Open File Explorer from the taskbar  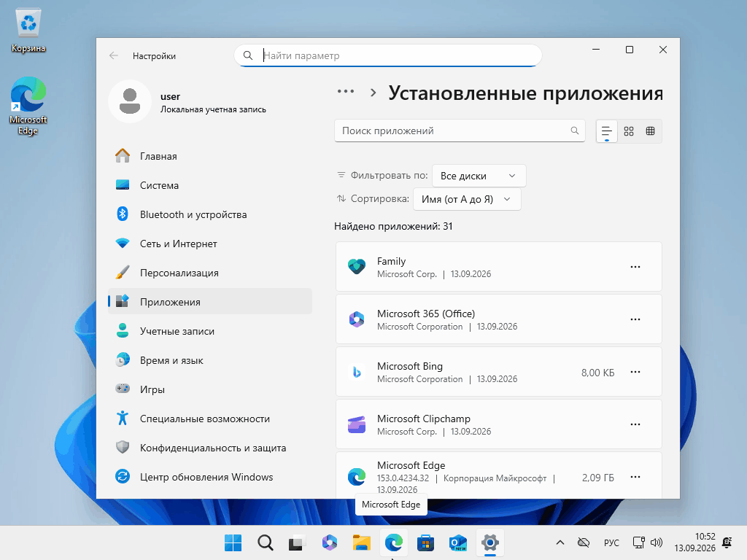[x=362, y=542]
